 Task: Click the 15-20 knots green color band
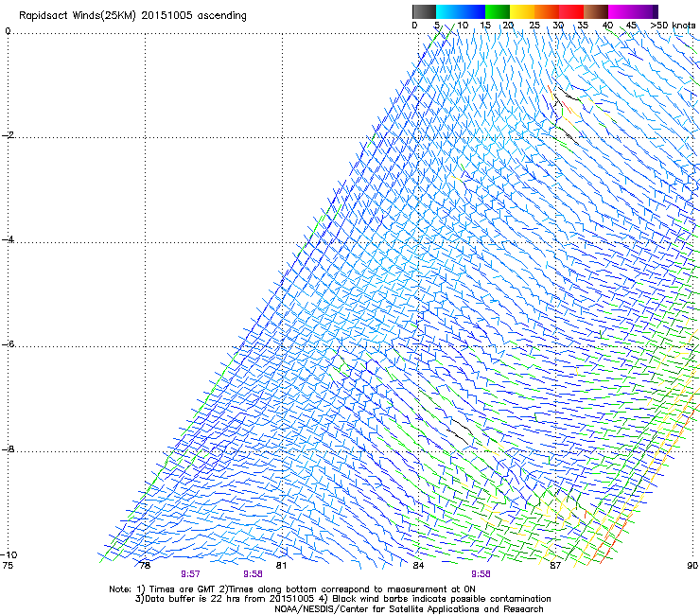(x=498, y=11)
